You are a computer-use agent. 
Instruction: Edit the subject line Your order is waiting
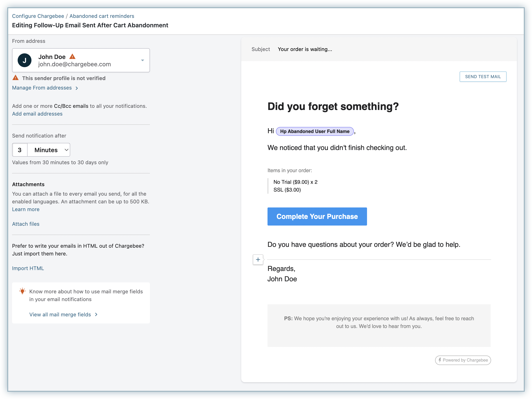coord(305,49)
